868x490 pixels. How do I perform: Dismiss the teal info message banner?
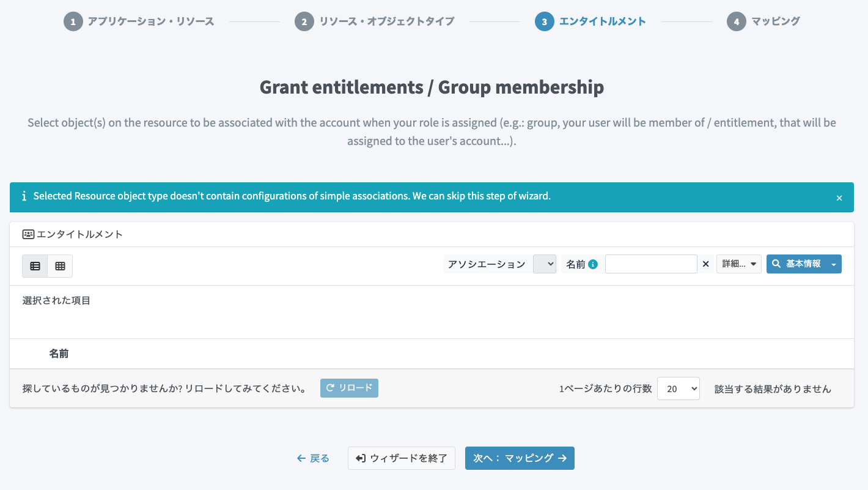[x=839, y=198]
